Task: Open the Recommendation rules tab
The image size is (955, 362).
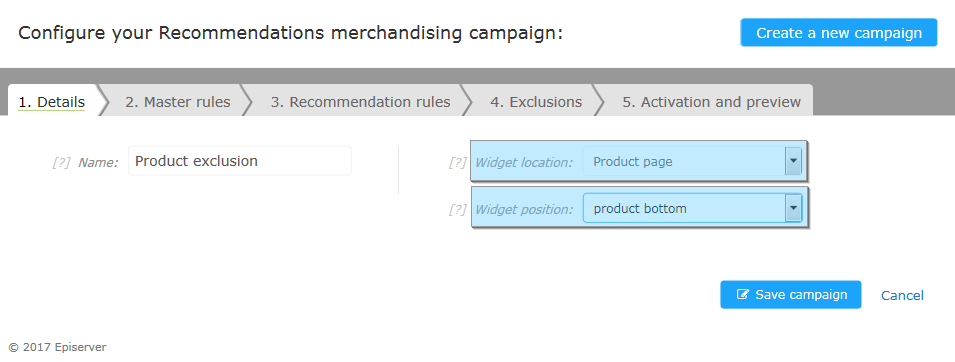Action: [x=361, y=102]
